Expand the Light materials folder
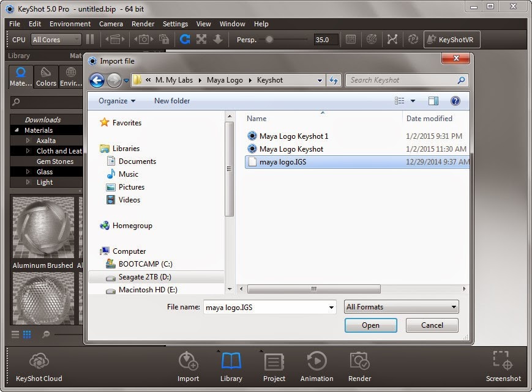 [x=28, y=182]
